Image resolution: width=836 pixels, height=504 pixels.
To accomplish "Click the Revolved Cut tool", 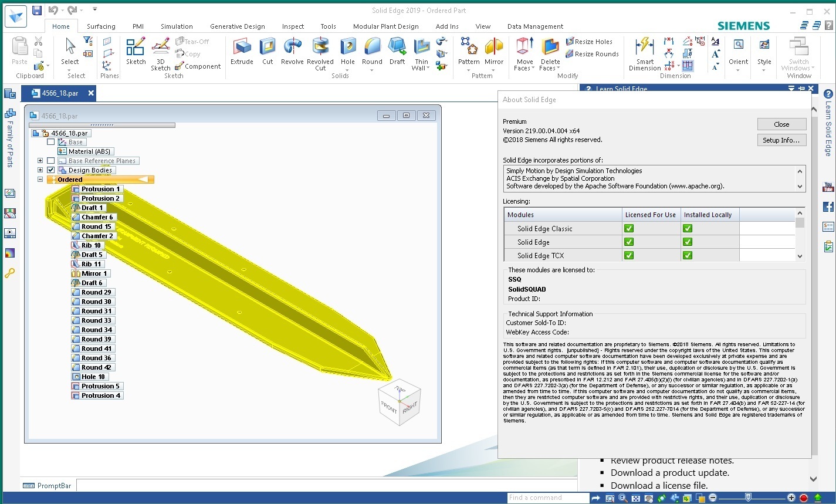I will [320, 54].
